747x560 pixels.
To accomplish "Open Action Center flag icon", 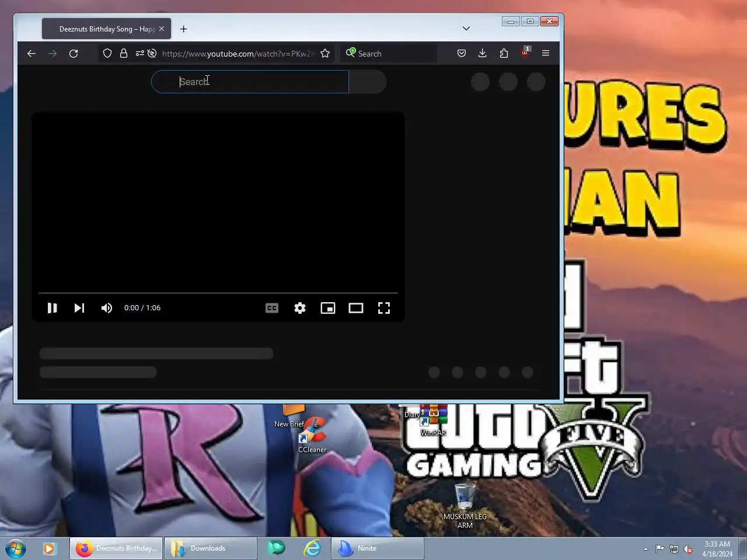I will [x=659, y=549].
